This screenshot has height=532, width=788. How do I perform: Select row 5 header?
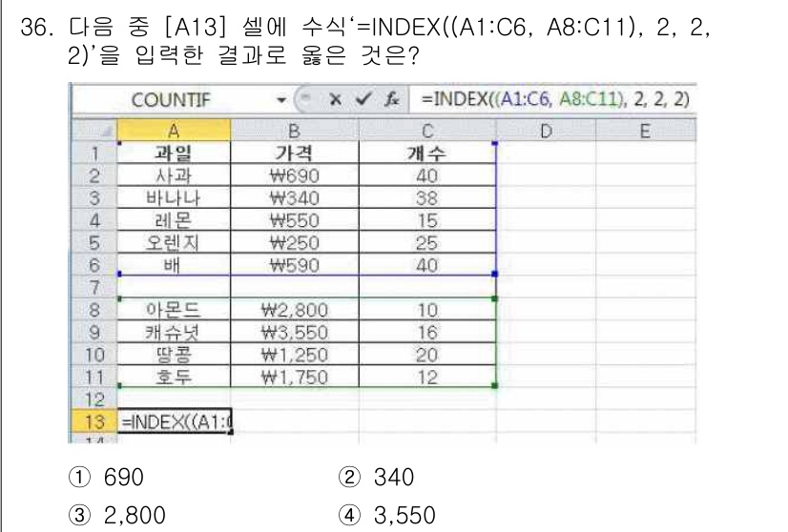point(94,242)
